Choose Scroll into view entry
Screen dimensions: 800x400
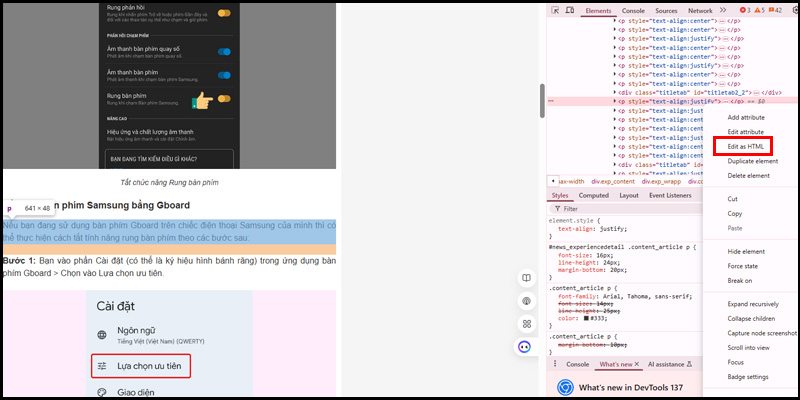(x=748, y=347)
